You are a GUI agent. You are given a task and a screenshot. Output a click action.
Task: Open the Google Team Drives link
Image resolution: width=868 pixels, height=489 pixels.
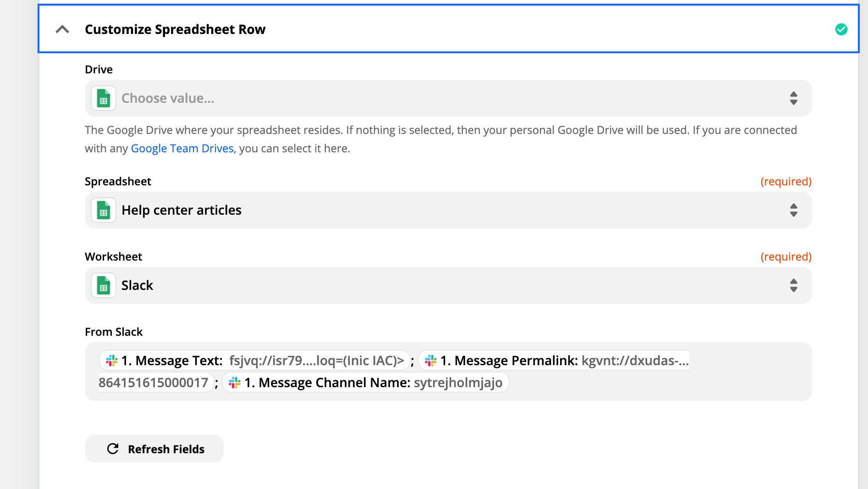182,149
